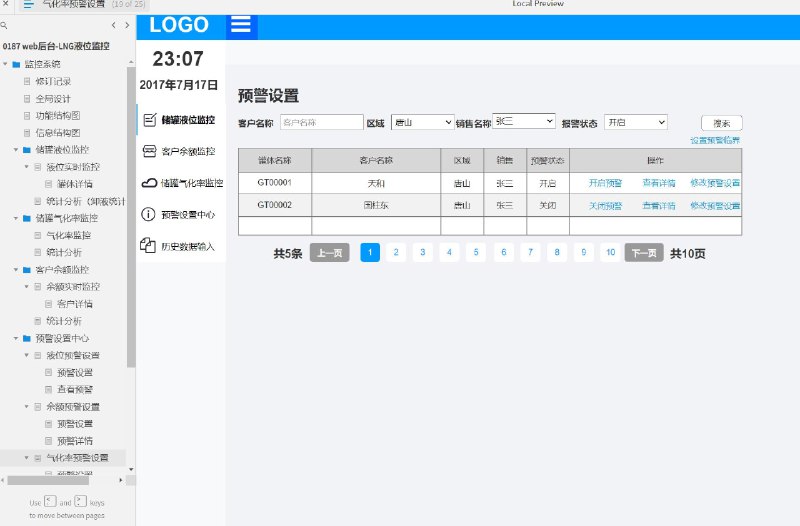
Task: Open 信息结构图 page in tree
Action: click(x=58, y=133)
